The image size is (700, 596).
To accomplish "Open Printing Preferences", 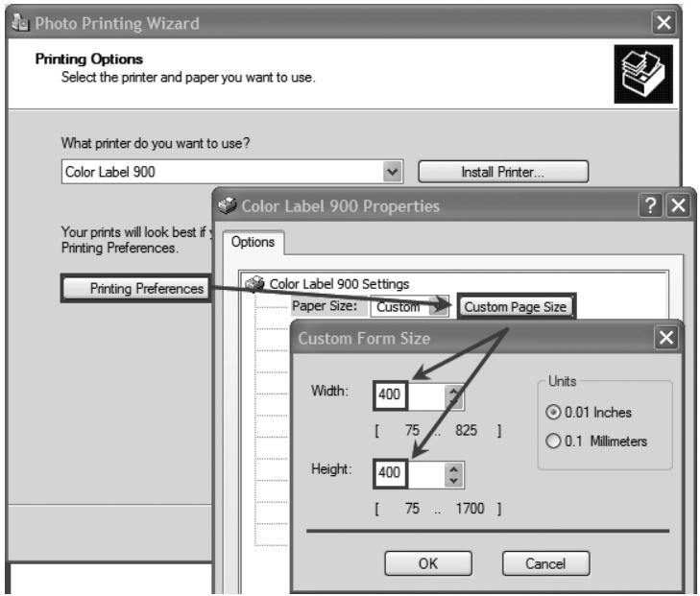I will point(135,288).
